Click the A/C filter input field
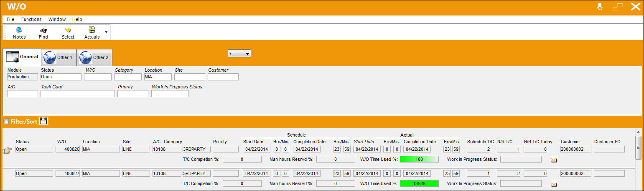 click(23, 94)
